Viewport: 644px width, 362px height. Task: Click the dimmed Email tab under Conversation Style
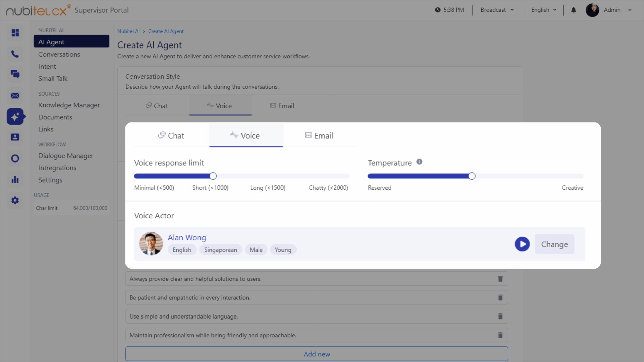click(282, 106)
